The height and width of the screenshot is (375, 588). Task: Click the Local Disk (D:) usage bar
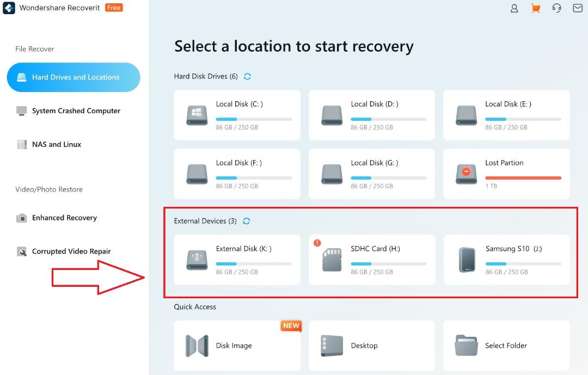click(389, 119)
